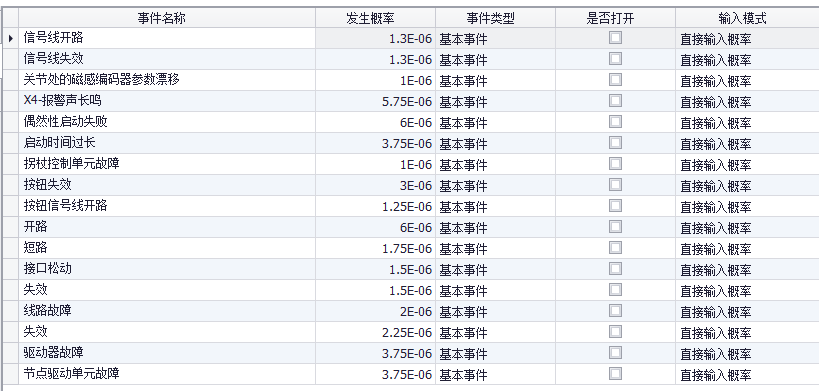Select the 输入模式 column header

[747, 18]
